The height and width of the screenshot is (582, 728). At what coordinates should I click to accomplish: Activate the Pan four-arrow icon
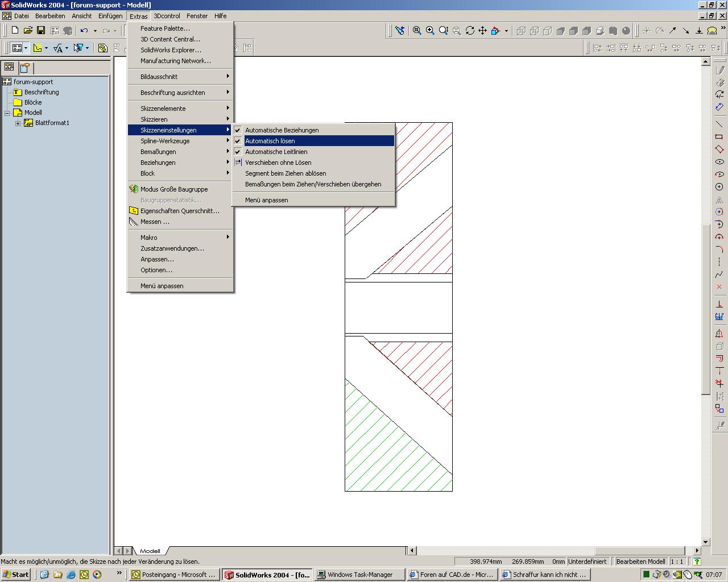tap(482, 31)
